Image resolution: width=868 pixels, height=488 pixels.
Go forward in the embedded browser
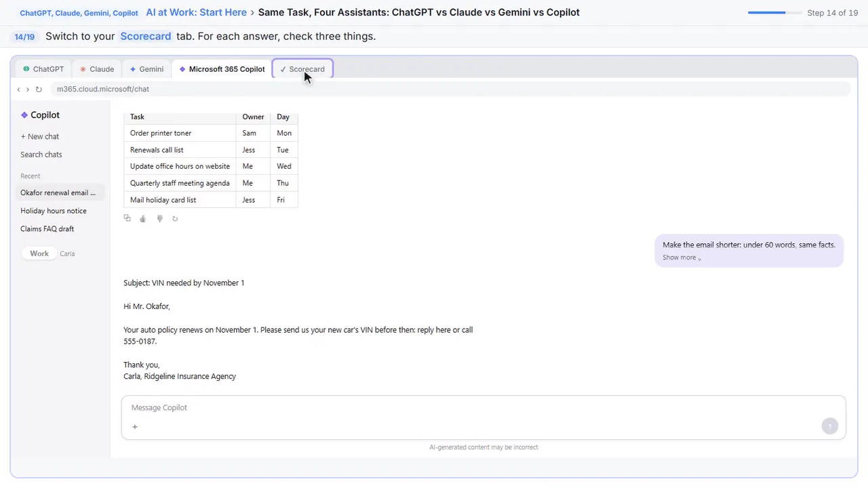[28, 89]
